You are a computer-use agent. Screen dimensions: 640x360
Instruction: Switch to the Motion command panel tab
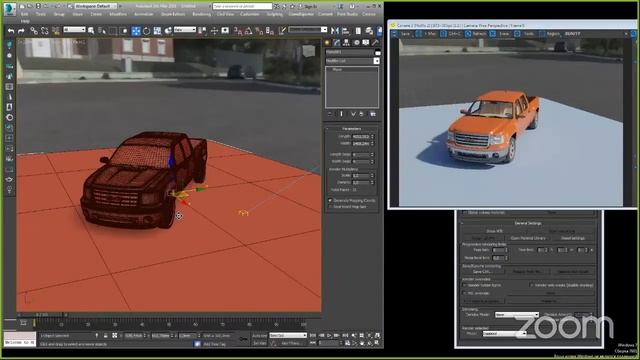click(x=356, y=42)
